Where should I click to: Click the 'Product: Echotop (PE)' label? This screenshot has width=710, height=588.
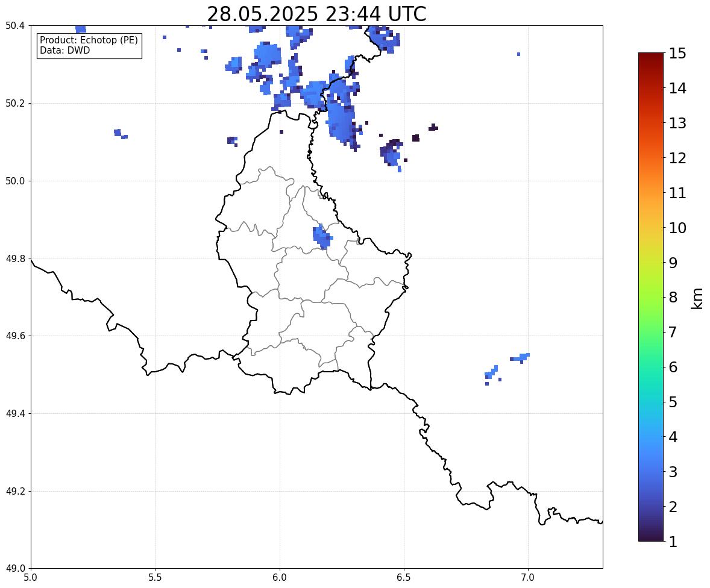coord(89,40)
